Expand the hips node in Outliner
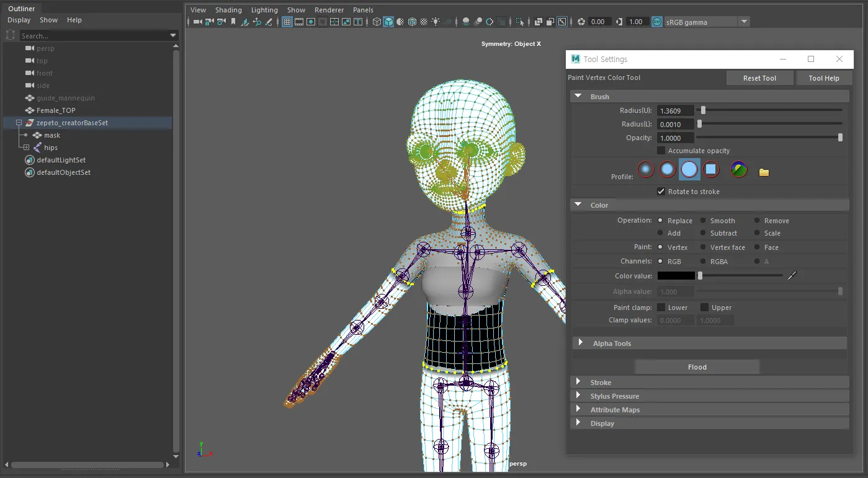868x478 pixels. point(26,148)
